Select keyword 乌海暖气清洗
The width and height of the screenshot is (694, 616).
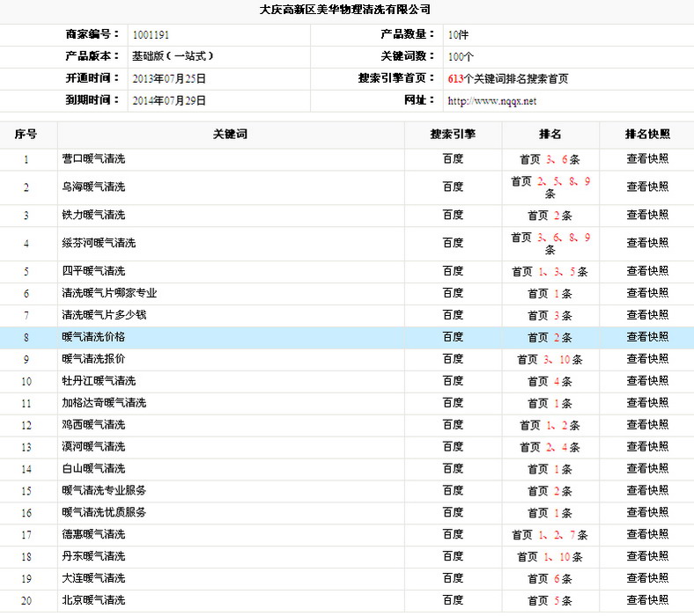click(93, 187)
